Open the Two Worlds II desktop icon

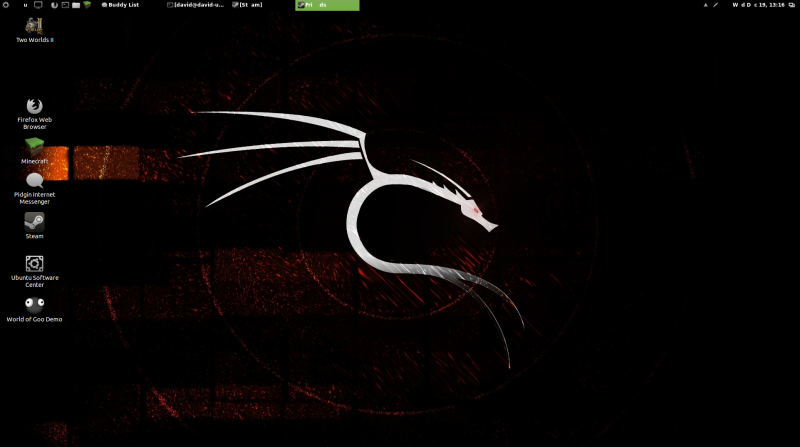coord(34,30)
